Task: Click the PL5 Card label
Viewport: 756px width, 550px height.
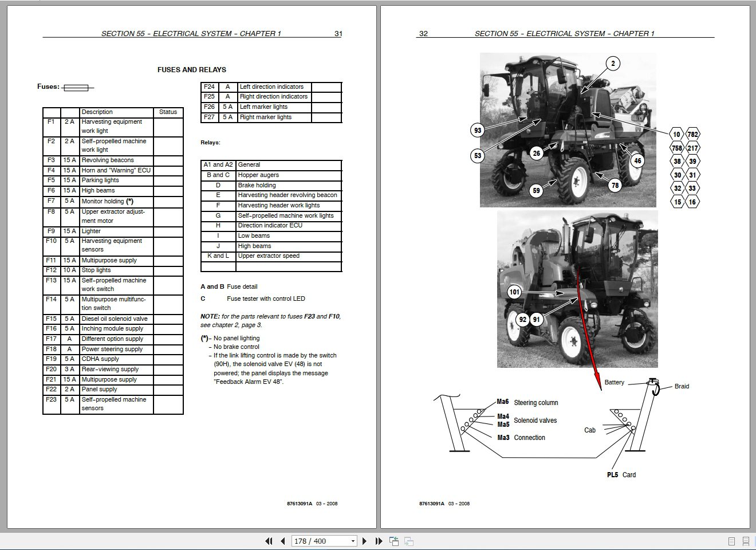Action: [x=621, y=474]
